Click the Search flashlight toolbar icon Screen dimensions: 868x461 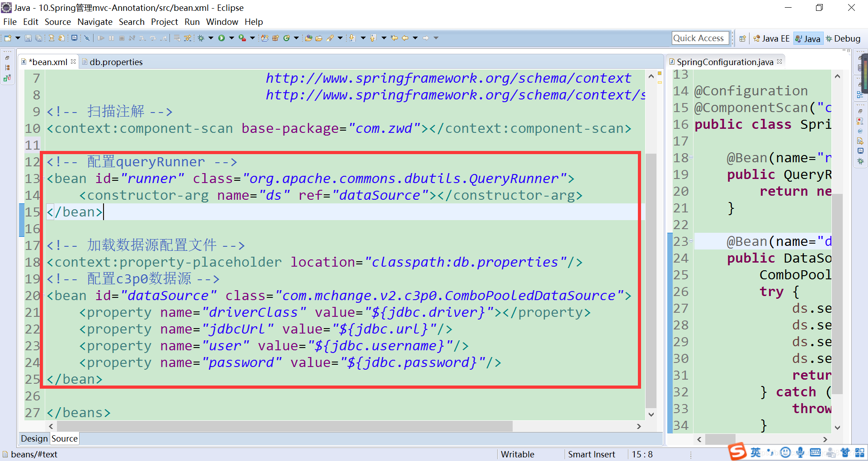coord(330,38)
